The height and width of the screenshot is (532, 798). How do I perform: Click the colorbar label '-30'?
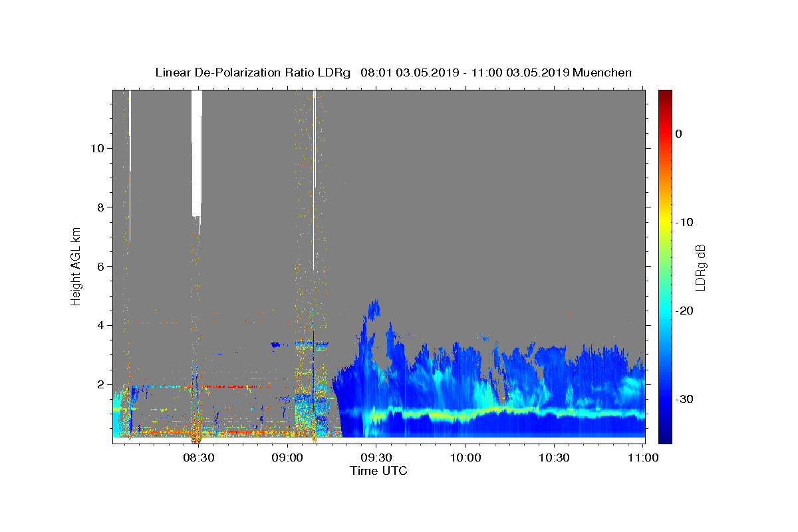(x=685, y=399)
